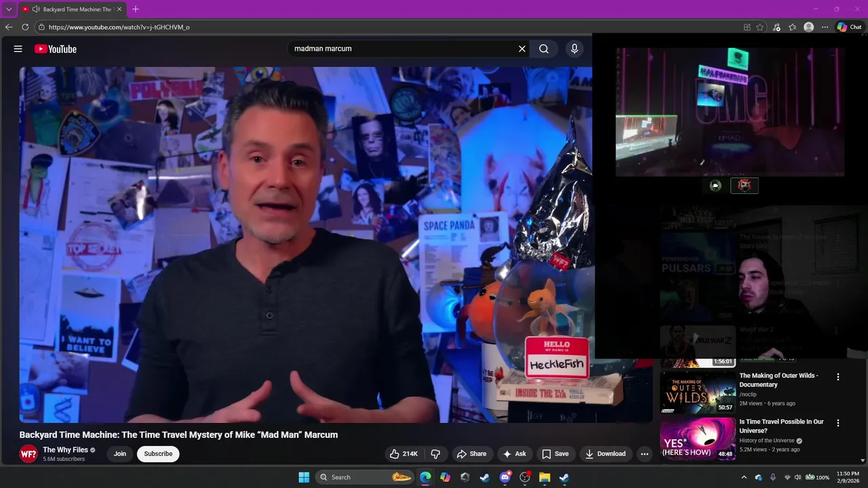Screen dimensions: 868x488
Task: Clear the search box text with X
Action: 522,49
